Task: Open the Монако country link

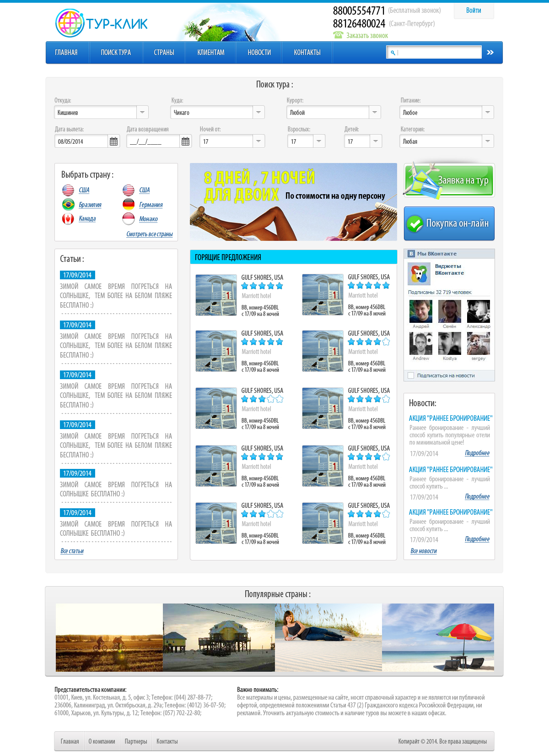Action: (x=149, y=219)
